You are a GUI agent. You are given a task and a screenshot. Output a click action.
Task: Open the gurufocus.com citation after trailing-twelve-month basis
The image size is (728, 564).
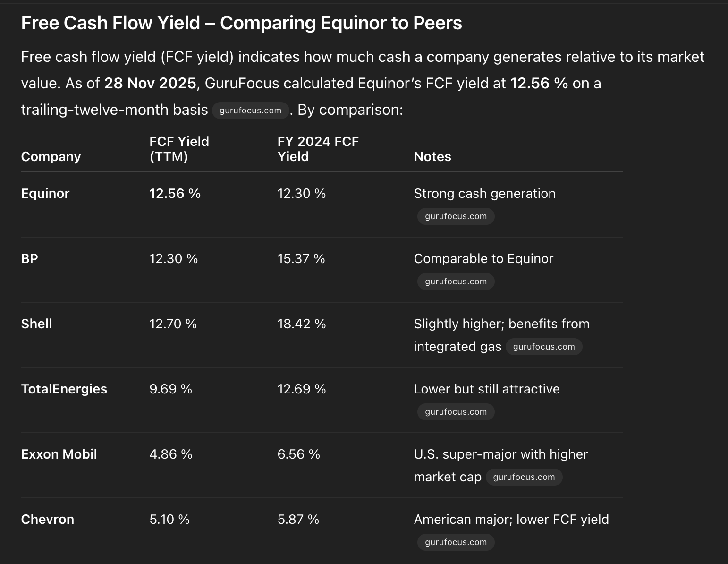click(x=250, y=111)
